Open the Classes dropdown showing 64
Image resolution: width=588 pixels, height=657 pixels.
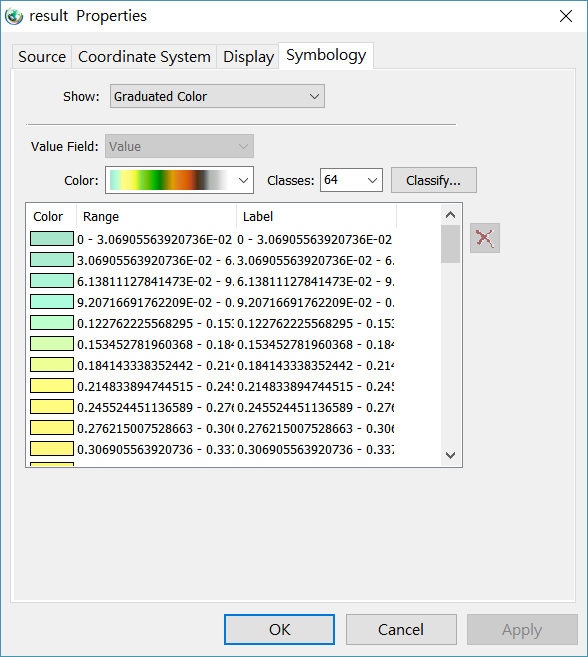[x=351, y=180]
